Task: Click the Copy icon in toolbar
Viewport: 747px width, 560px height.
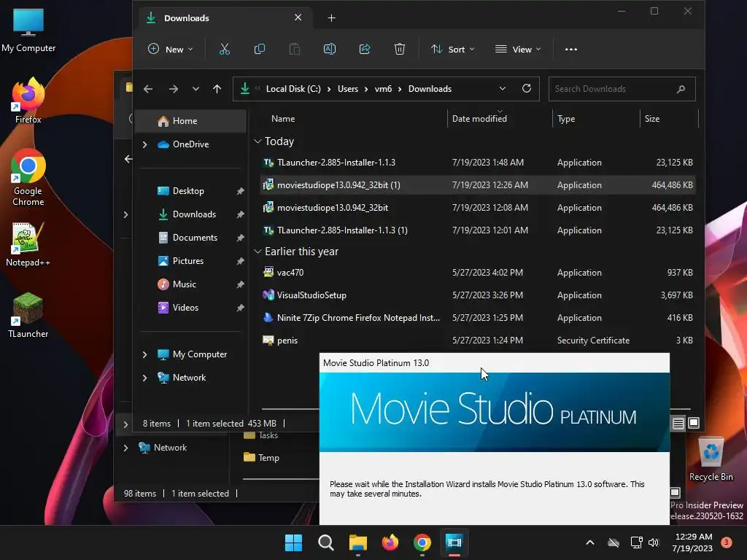Action: tap(260, 49)
